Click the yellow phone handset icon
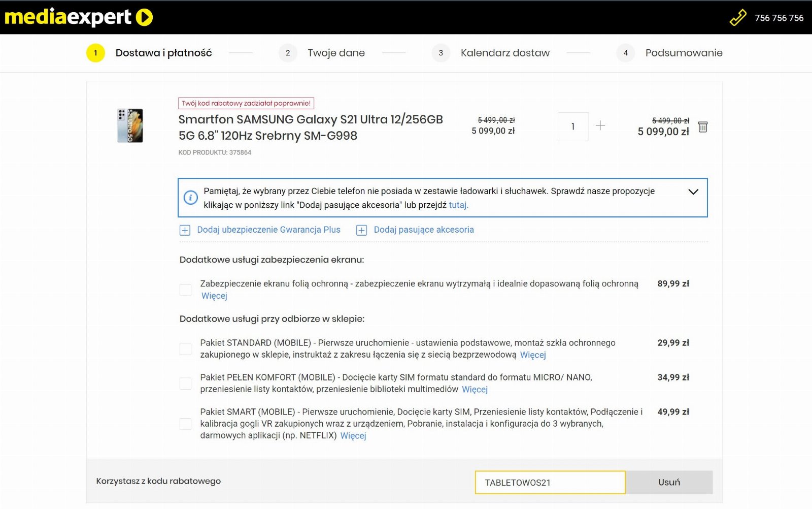This screenshot has height=509, width=812. coord(738,18)
